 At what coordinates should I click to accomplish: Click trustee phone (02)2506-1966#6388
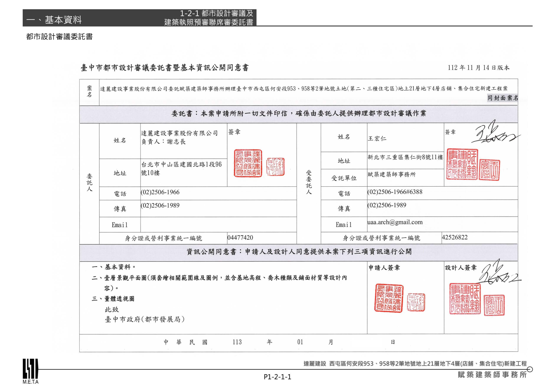click(x=395, y=192)
